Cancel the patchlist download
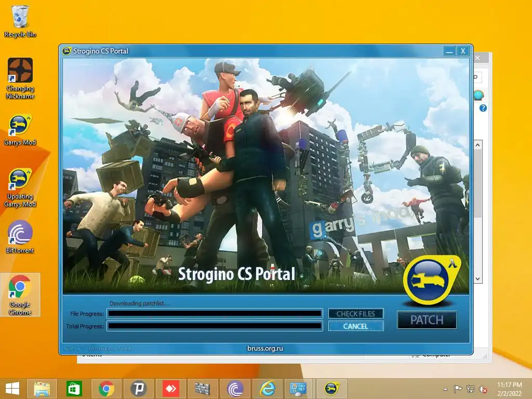532x399 pixels. click(x=355, y=326)
